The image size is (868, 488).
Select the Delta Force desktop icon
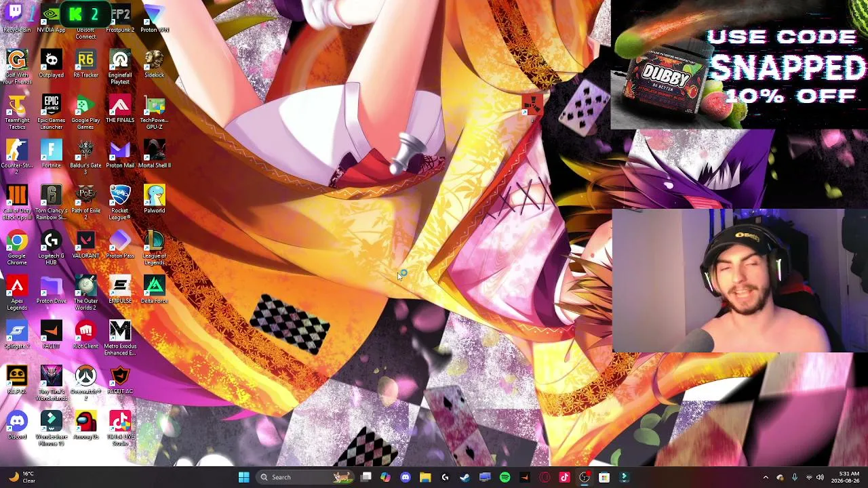point(155,290)
